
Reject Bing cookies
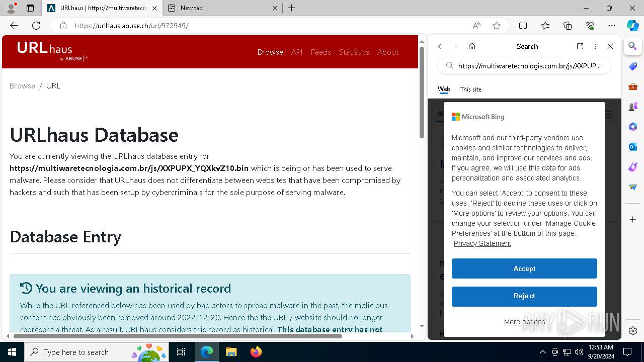pyautogui.click(x=524, y=296)
